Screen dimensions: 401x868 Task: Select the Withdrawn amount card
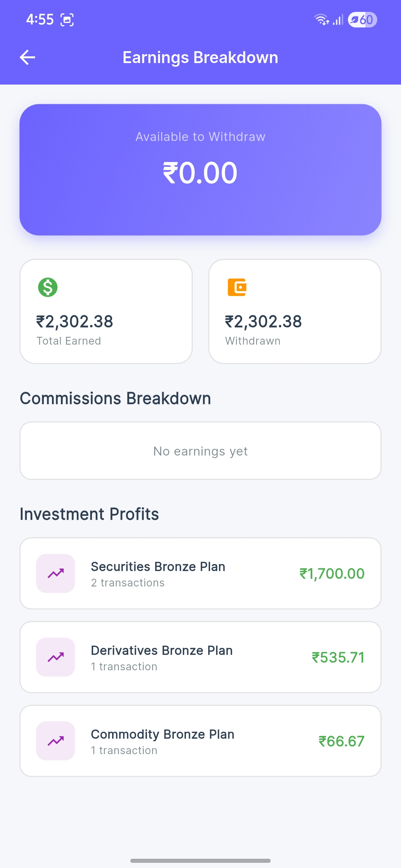pyautogui.click(x=295, y=312)
